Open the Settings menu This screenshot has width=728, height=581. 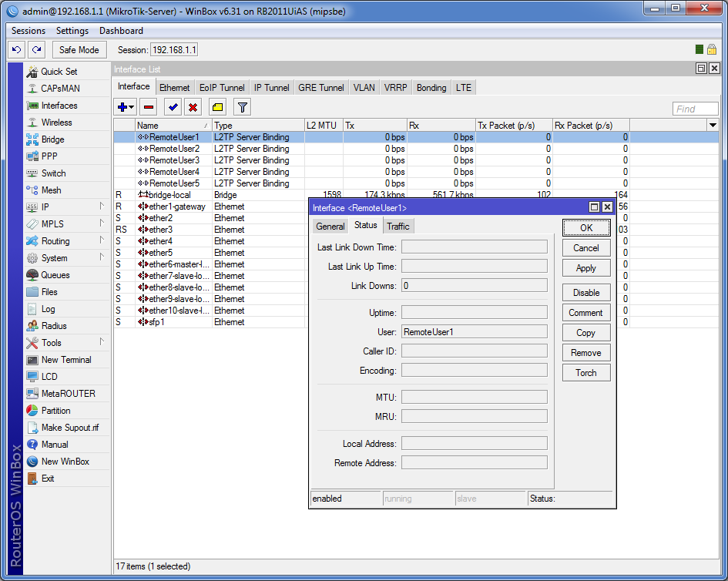coord(72,31)
